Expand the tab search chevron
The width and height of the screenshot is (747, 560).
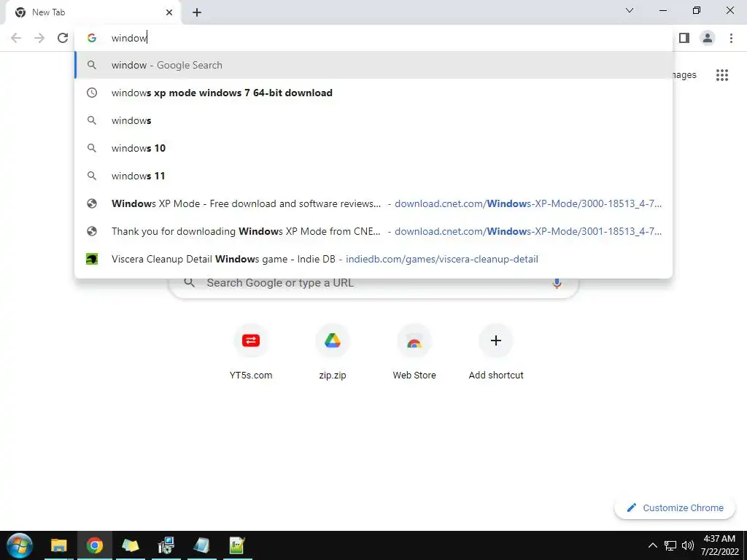point(630,10)
